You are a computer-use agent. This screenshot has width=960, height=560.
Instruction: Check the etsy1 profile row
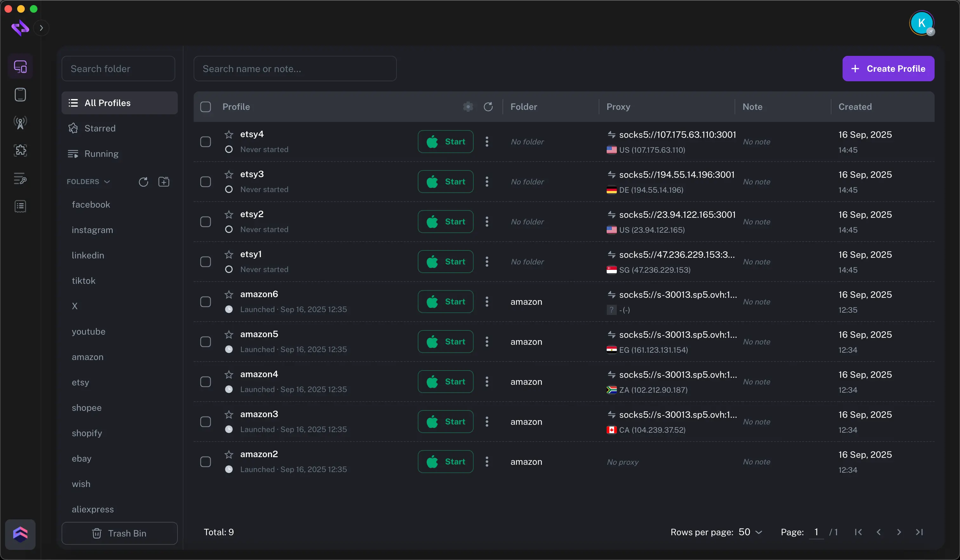pyautogui.click(x=205, y=262)
